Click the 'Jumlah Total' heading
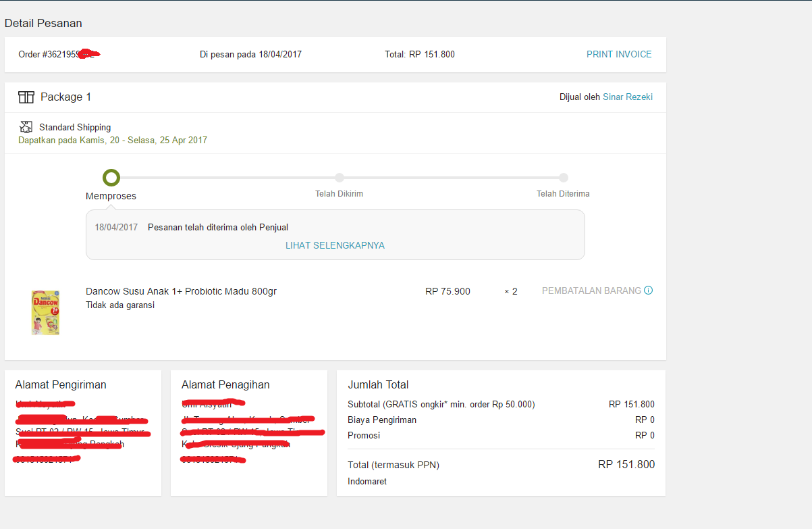 378,385
